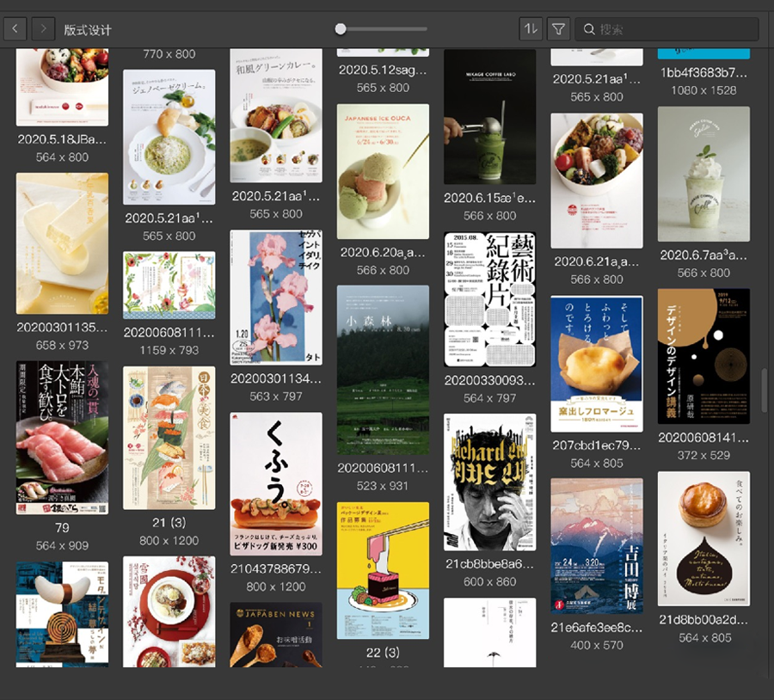Click the vertical scrollbar on the right
Viewport: 774px width, 700px height.
click(x=765, y=390)
